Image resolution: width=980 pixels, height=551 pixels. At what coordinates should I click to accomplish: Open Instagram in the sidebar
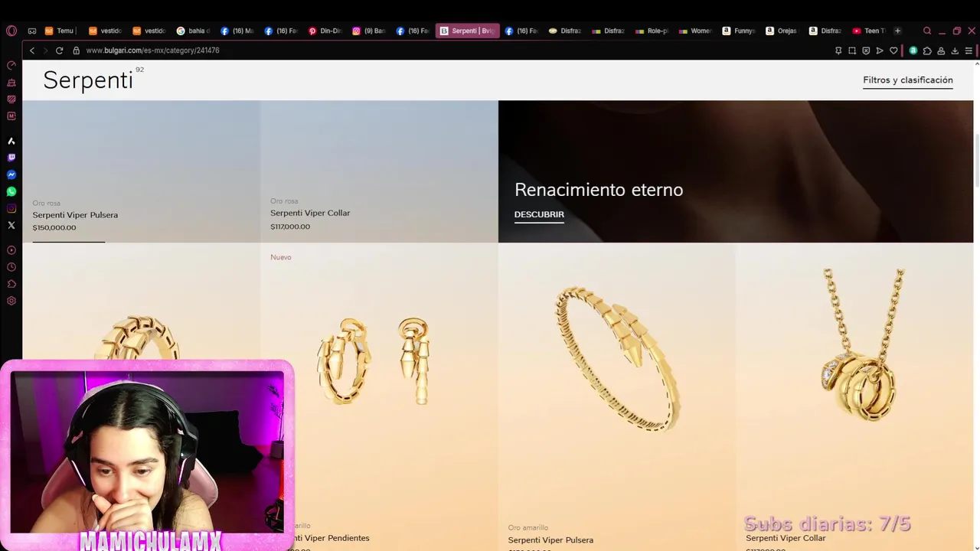click(11, 208)
